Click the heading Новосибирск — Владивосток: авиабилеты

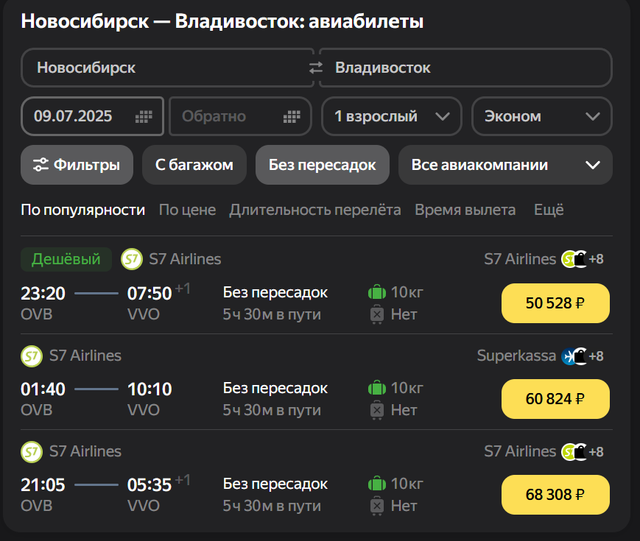[x=222, y=21]
